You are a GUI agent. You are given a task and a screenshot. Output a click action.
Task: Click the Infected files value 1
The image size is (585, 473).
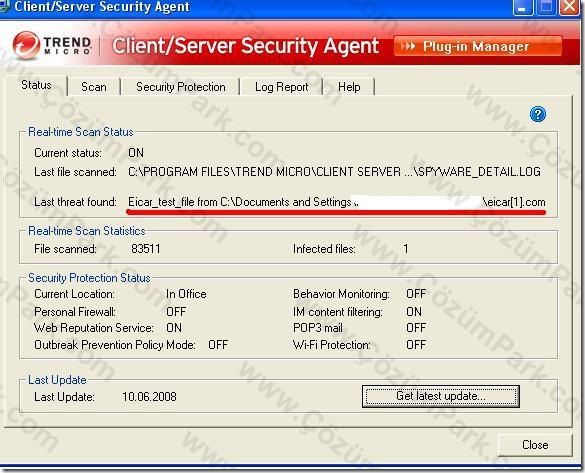406,249
